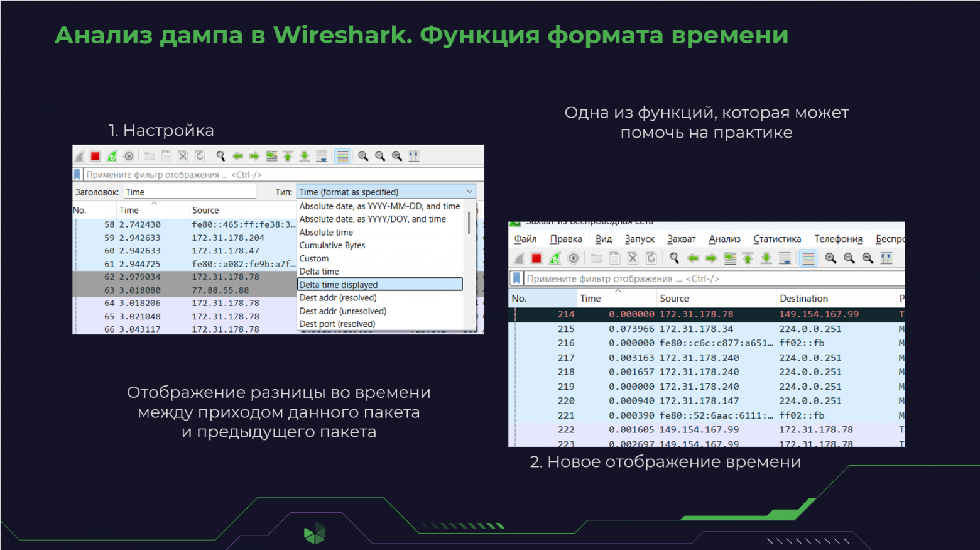The image size is (980, 550).
Task: Toggle autoscroll icon in right screenshot
Action: click(785, 258)
